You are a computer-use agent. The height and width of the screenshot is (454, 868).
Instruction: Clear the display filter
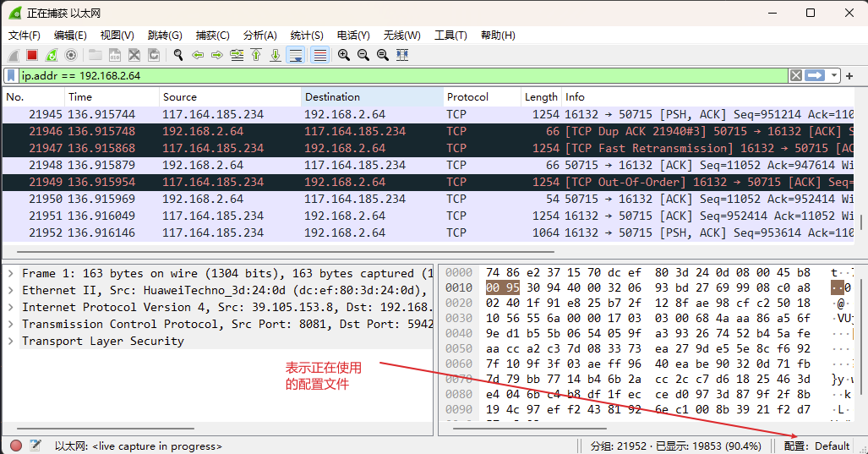(795, 75)
